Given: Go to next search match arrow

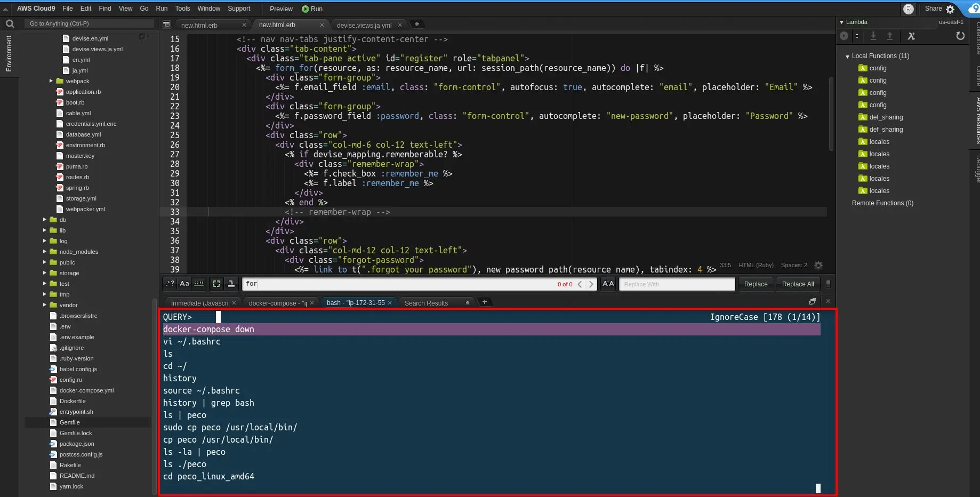Looking at the screenshot, I should point(591,284).
